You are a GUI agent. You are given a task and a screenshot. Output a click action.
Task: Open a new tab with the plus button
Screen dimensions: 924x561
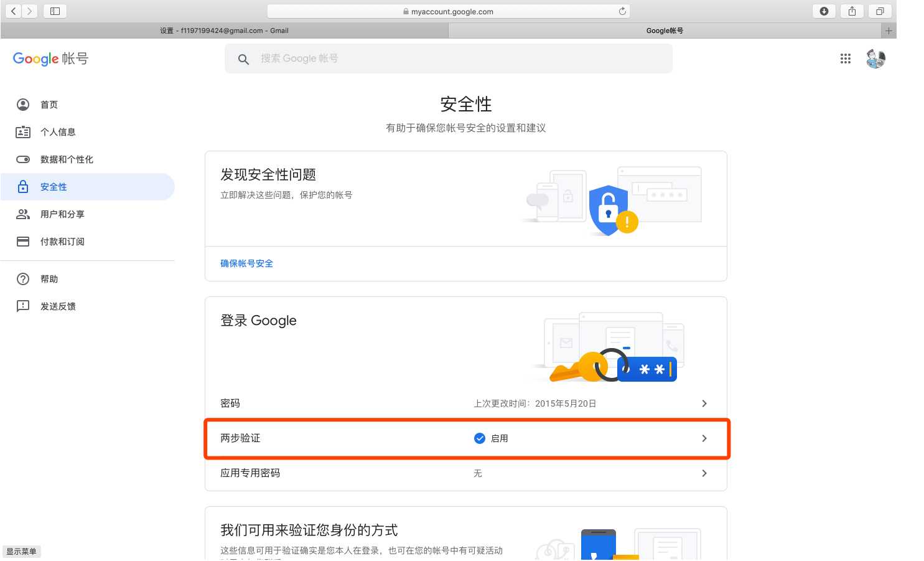(x=889, y=31)
